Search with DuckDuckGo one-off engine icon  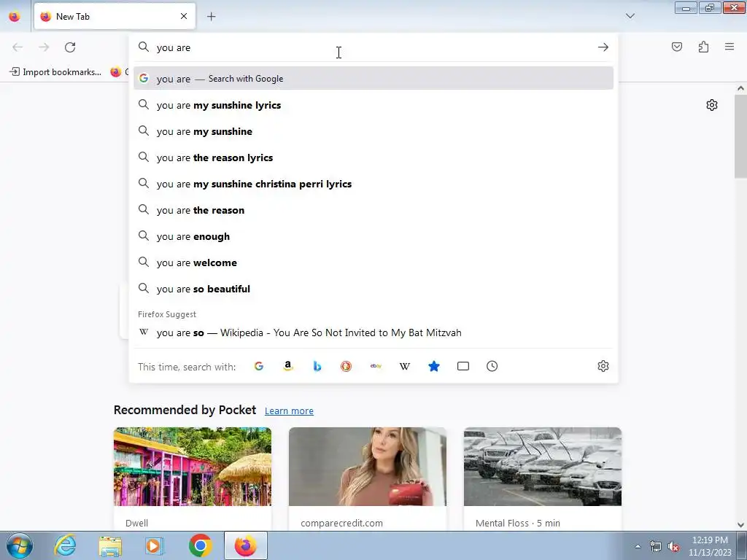pos(347,366)
